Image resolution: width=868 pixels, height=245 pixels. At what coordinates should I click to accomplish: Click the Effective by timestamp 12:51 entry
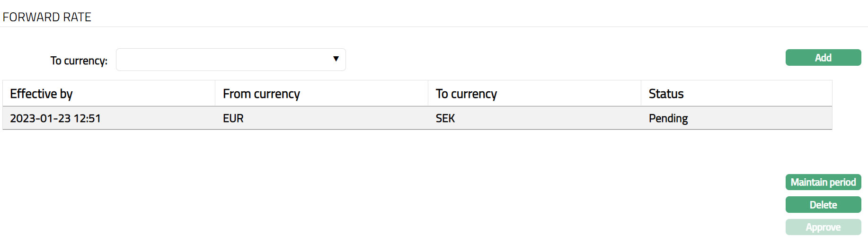click(x=87, y=118)
